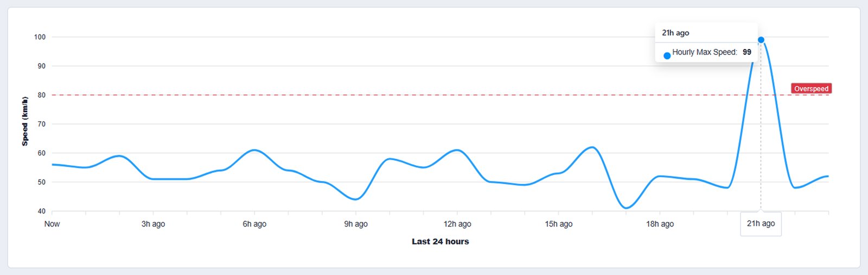This screenshot has height=275, width=868.
Task: Select the boxed '21h ago' axis label
Action: tap(761, 224)
